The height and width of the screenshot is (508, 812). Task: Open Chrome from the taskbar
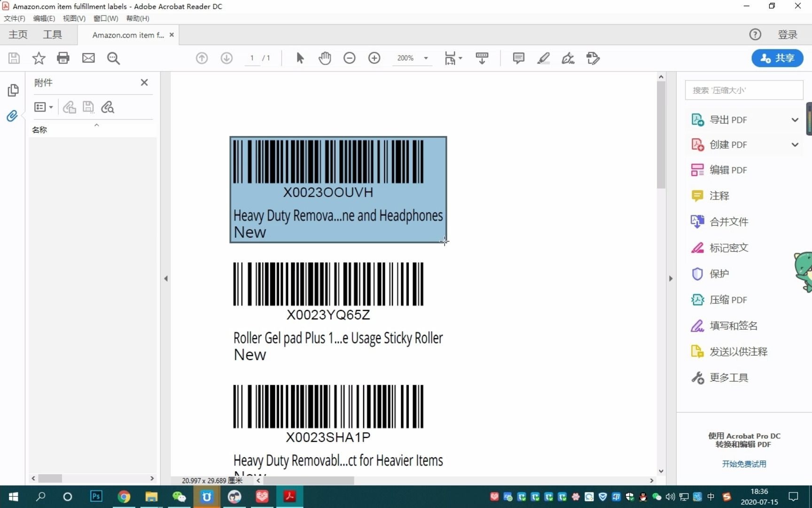coord(124,497)
